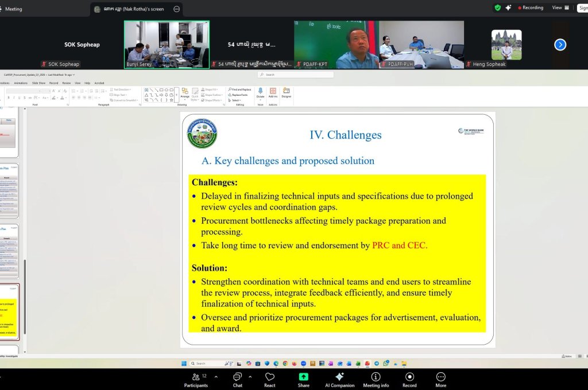Select Bunyi Serey's video thumbnail
This screenshot has width=588, height=390.
click(167, 45)
